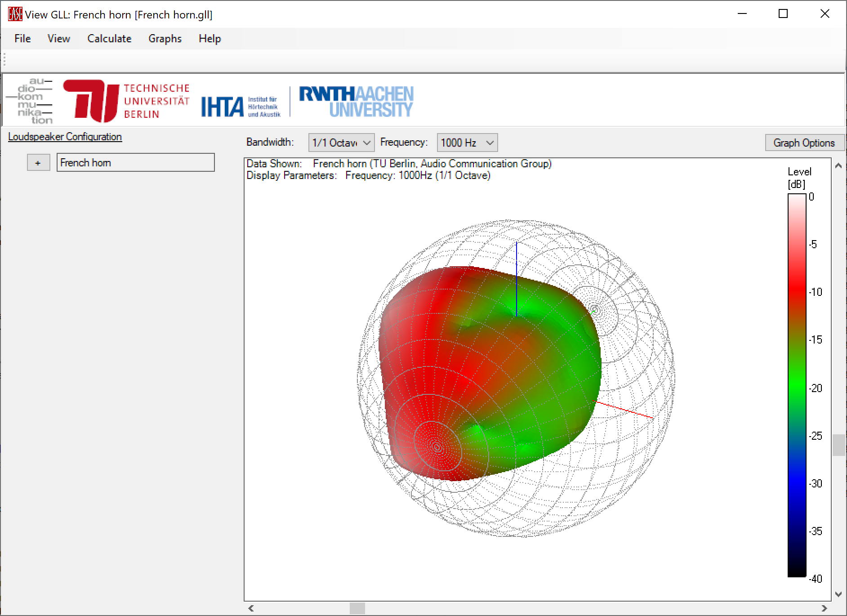The width and height of the screenshot is (847, 616).
Task: Open the Calculate menu
Action: 109,39
